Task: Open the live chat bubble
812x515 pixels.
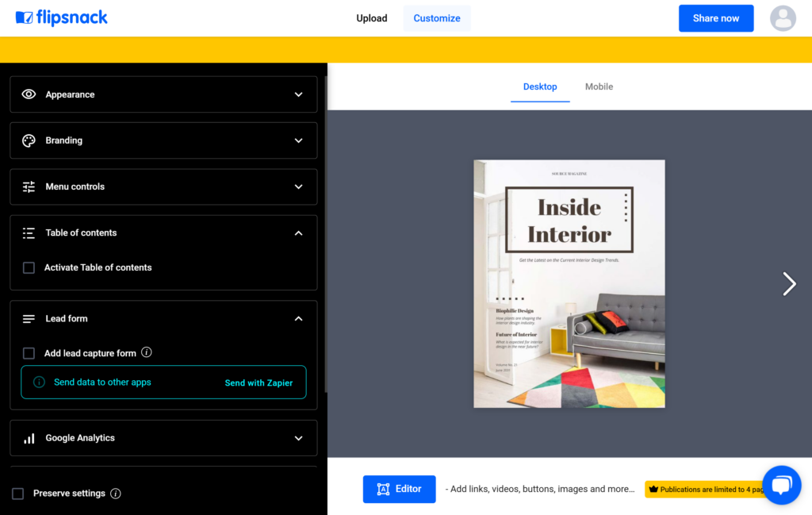Action: [782, 485]
